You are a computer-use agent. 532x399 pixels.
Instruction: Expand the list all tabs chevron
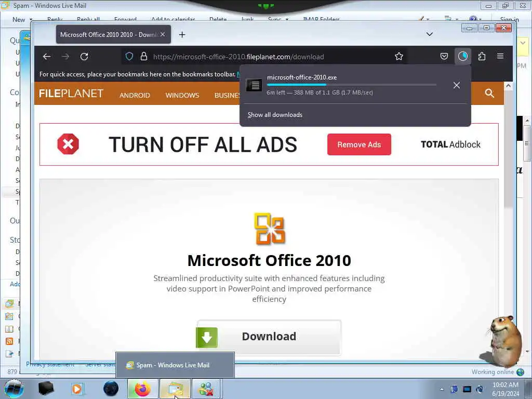pos(430,34)
